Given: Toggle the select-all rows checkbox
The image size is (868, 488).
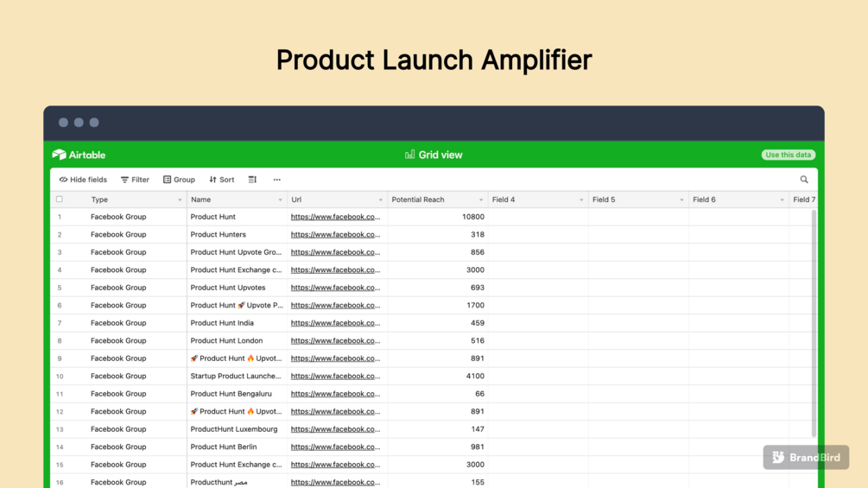Looking at the screenshot, I should click(x=60, y=200).
